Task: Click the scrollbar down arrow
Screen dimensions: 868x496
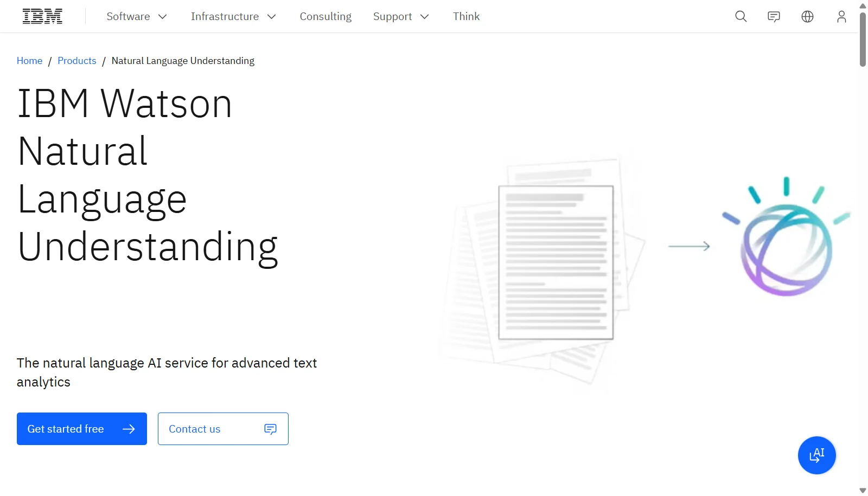Action: (x=863, y=490)
